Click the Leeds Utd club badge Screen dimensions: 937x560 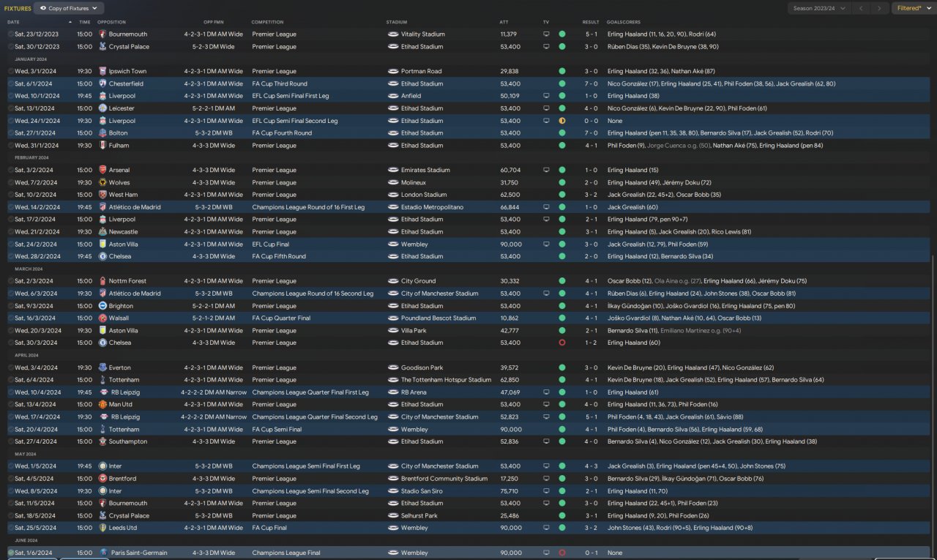(x=102, y=528)
